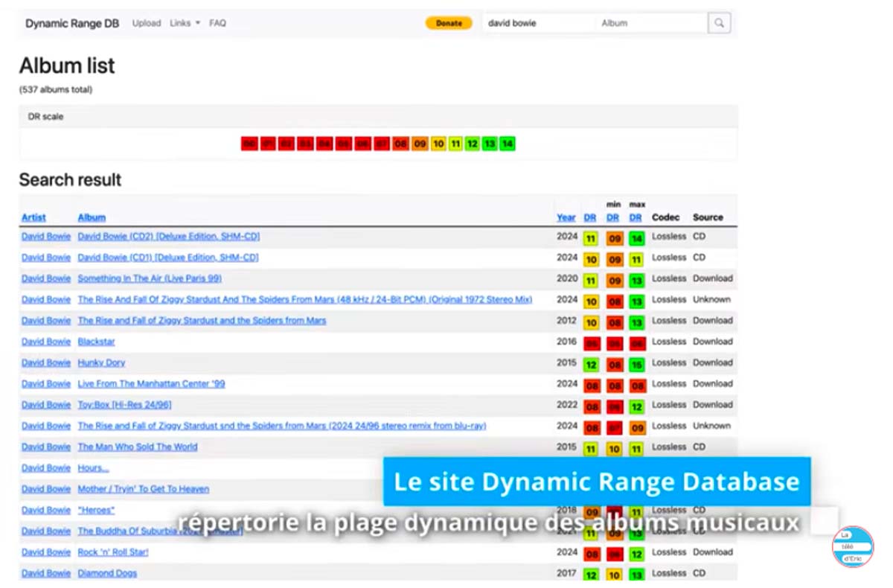Open Live From The Manhattan Center '99
This screenshot has width=893, height=588.
click(x=151, y=384)
